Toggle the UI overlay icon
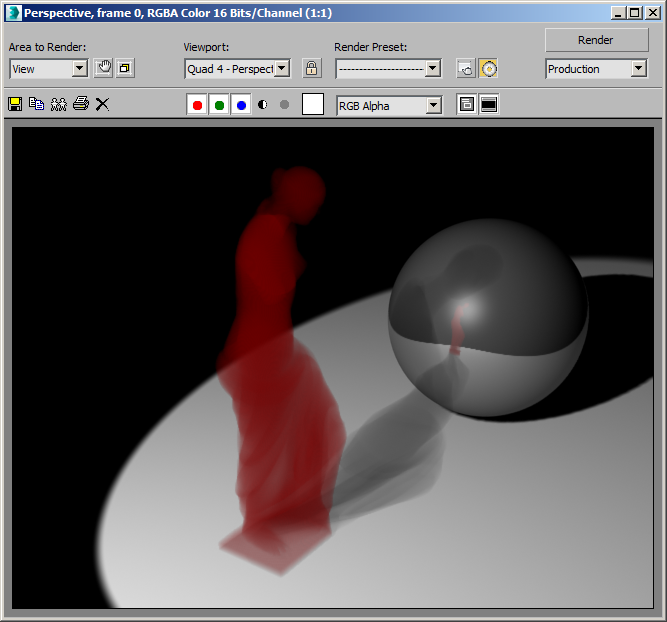This screenshot has height=622, width=667. (467, 105)
